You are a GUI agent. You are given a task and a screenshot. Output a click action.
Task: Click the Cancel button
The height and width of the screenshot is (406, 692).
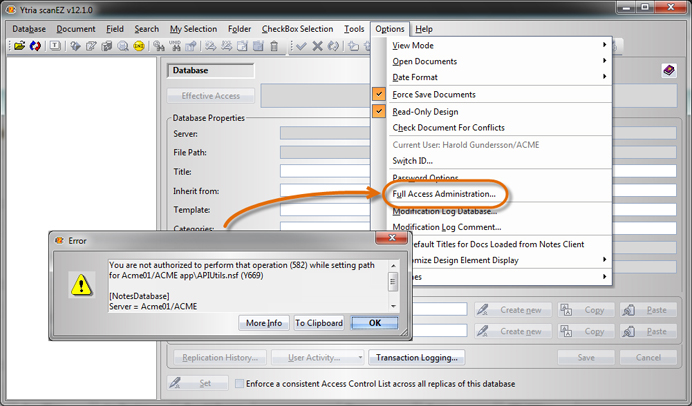648,357
